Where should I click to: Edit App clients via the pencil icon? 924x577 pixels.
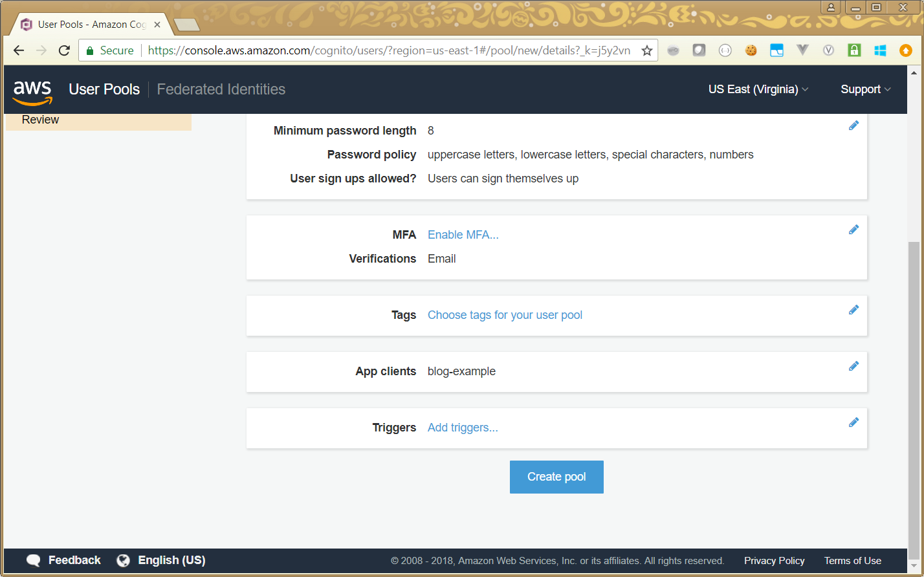tap(853, 366)
